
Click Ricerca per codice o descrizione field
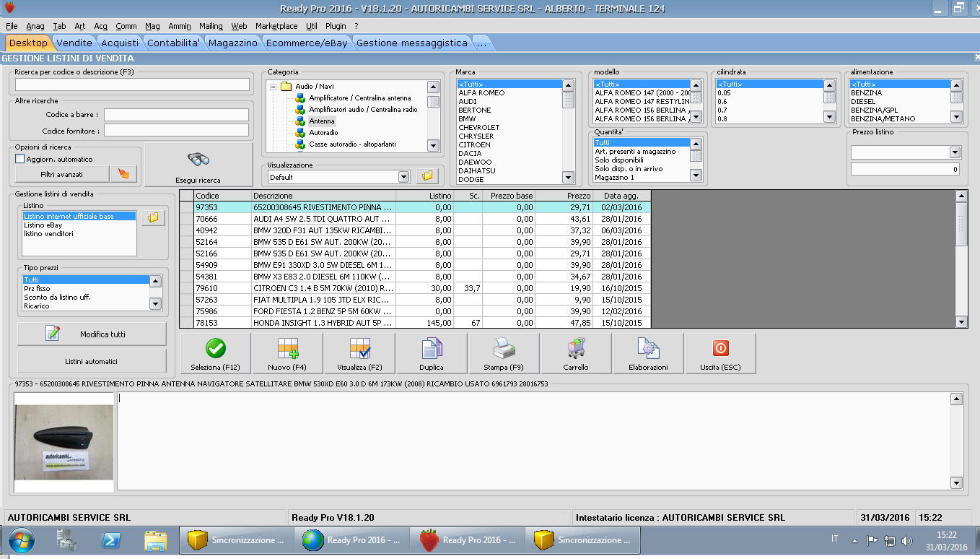pos(132,84)
